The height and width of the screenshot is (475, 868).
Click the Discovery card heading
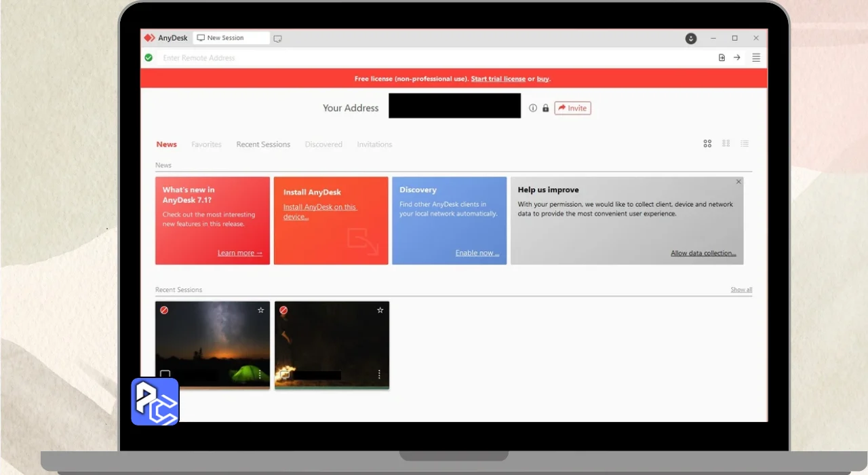418,190
